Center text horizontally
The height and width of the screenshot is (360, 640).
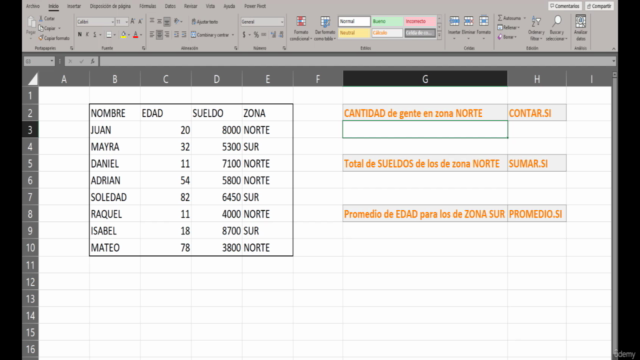click(x=159, y=35)
